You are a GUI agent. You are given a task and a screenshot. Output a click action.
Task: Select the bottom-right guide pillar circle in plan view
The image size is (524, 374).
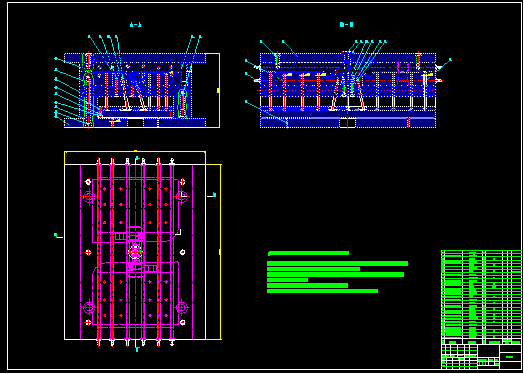[181, 307]
